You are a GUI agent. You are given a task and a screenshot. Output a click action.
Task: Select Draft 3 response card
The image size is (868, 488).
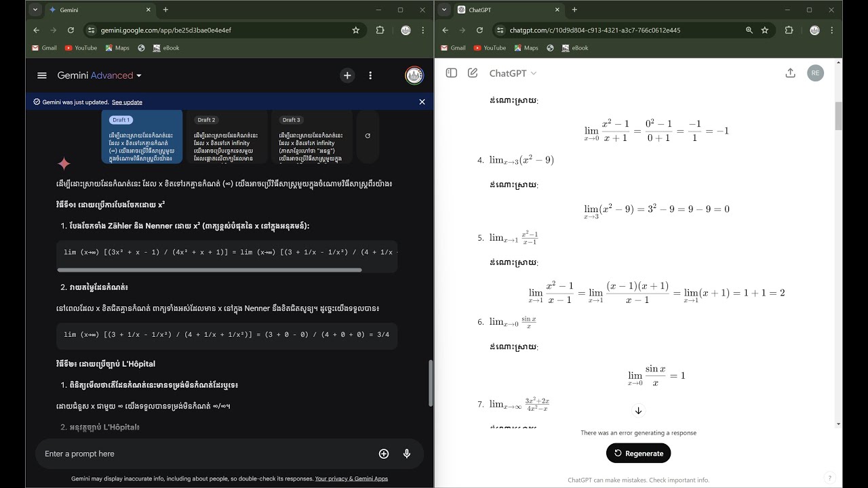point(311,137)
